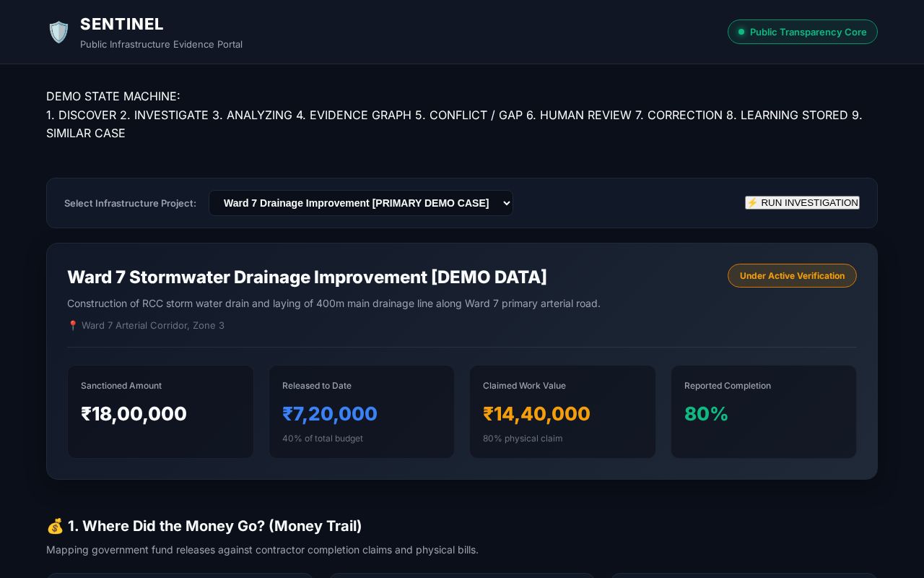Click Ward 7 Arterial Corridor, Zone 3 text
The width and height of the screenshot is (924, 578).
click(153, 326)
